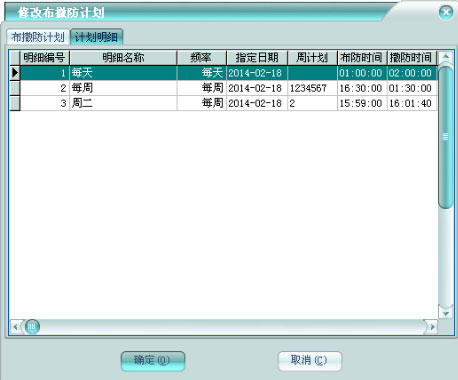Click the horizontal scrollbar right arrow
This screenshot has height=380, width=458.
click(432, 327)
